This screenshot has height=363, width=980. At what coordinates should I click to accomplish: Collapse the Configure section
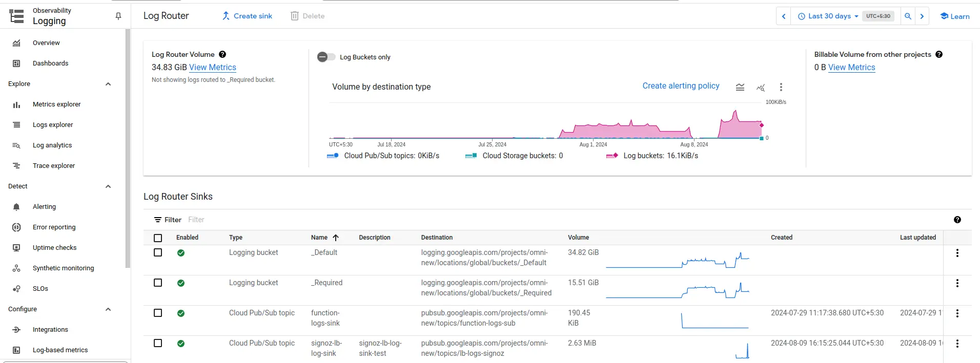click(108, 309)
